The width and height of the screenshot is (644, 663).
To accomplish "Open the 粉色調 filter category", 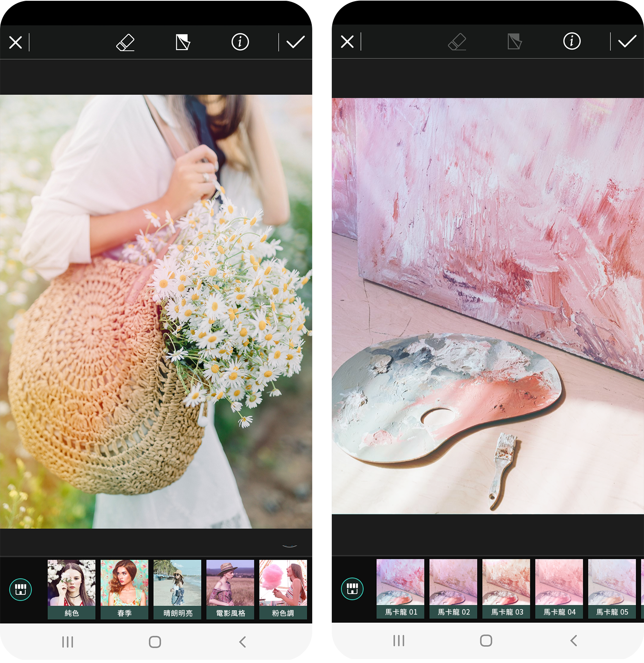I will click(x=283, y=589).
